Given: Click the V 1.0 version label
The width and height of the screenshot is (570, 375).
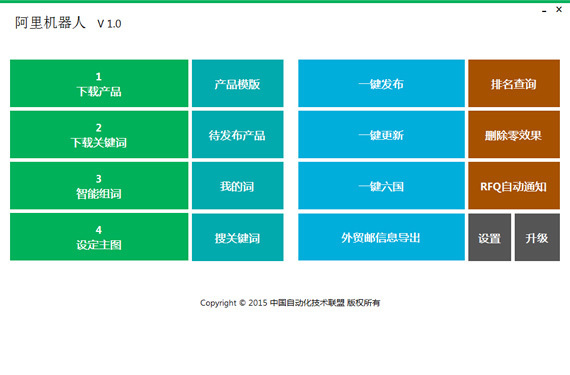Looking at the screenshot, I should pyautogui.click(x=109, y=24).
